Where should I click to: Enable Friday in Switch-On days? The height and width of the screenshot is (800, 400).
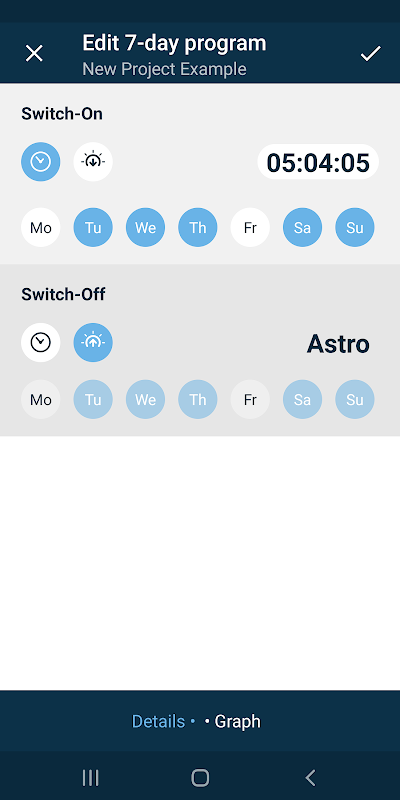[x=250, y=227]
